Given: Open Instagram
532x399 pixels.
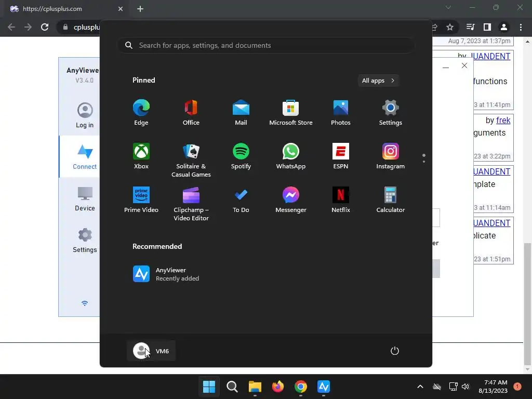Looking at the screenshot, I should (x=391, y=156).
